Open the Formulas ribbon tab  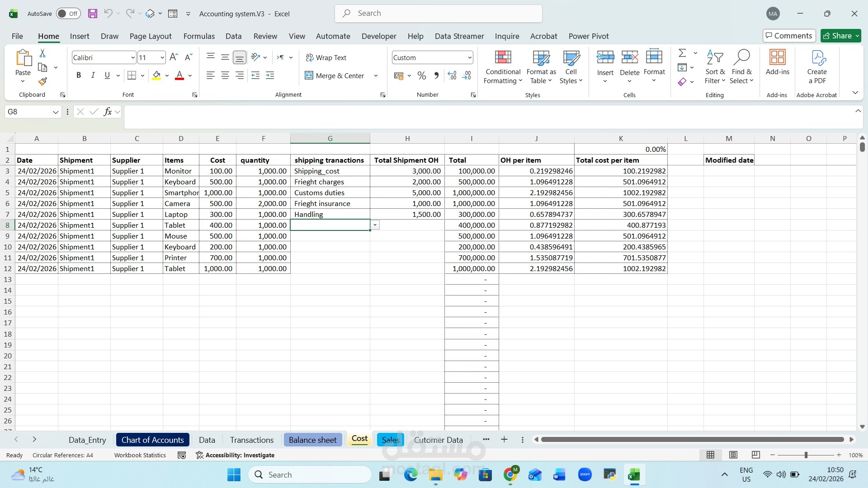199,36
